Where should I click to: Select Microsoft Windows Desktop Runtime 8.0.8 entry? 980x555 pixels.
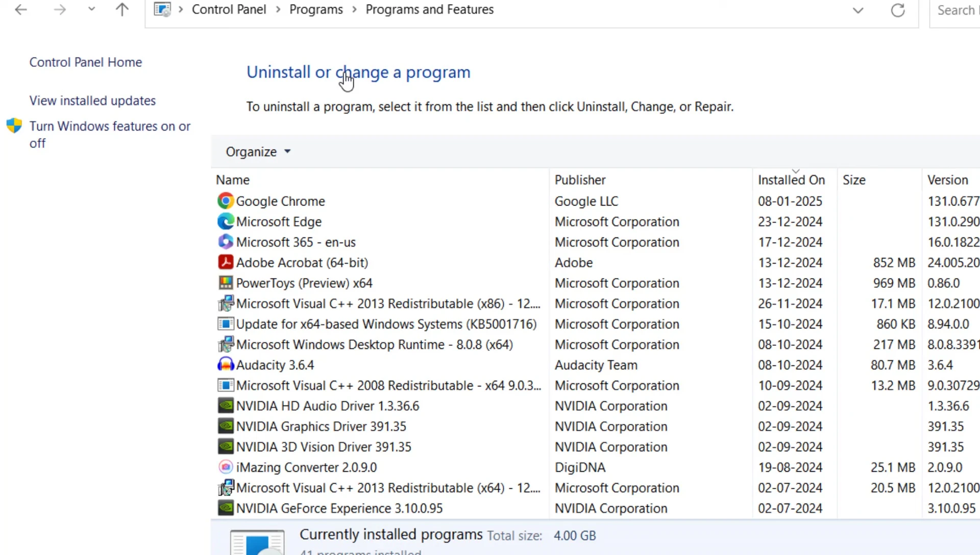(374, 344)
